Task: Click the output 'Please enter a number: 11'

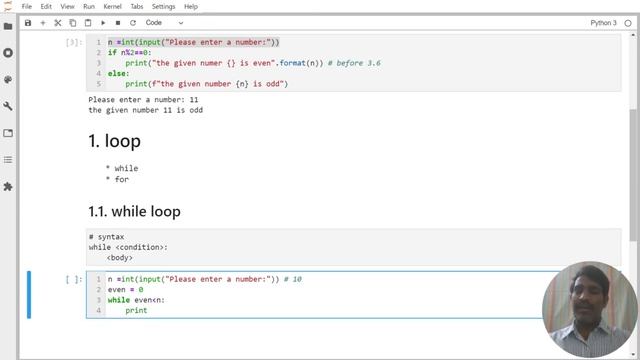Action: coord(143,100)
